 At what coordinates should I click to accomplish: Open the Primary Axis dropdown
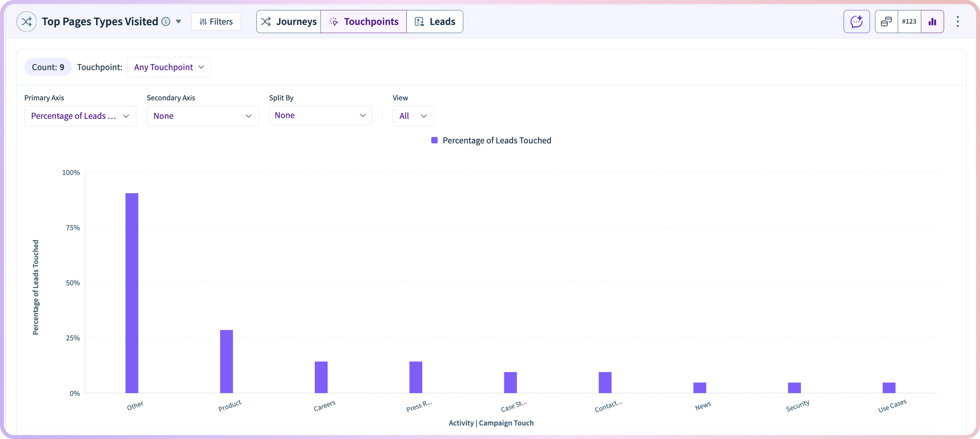[x=80, y=116]
